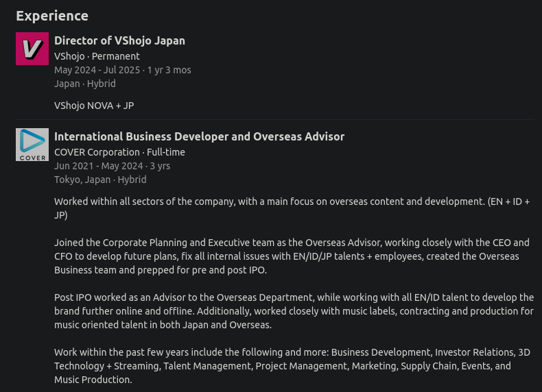Click the COVER Corporation company name text
Image resolution: width=542 pixels, height=392 pixels.
click(x=97, y=152)
